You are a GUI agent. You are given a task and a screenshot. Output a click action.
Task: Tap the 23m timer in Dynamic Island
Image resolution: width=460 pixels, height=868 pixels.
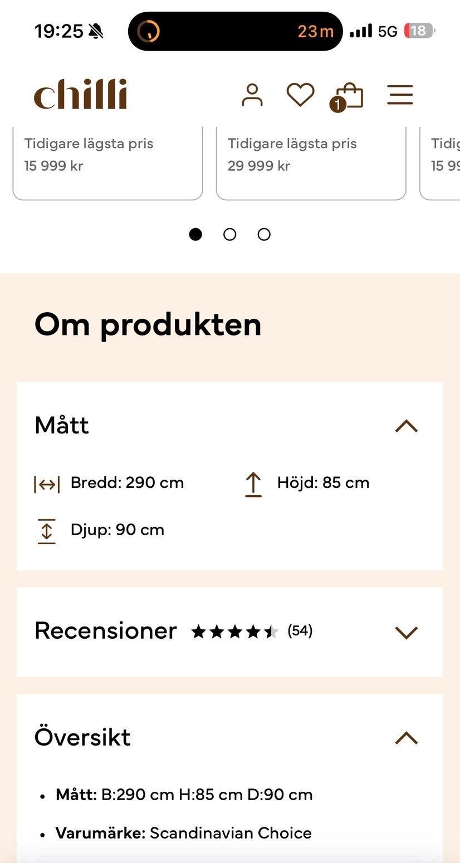315,31
